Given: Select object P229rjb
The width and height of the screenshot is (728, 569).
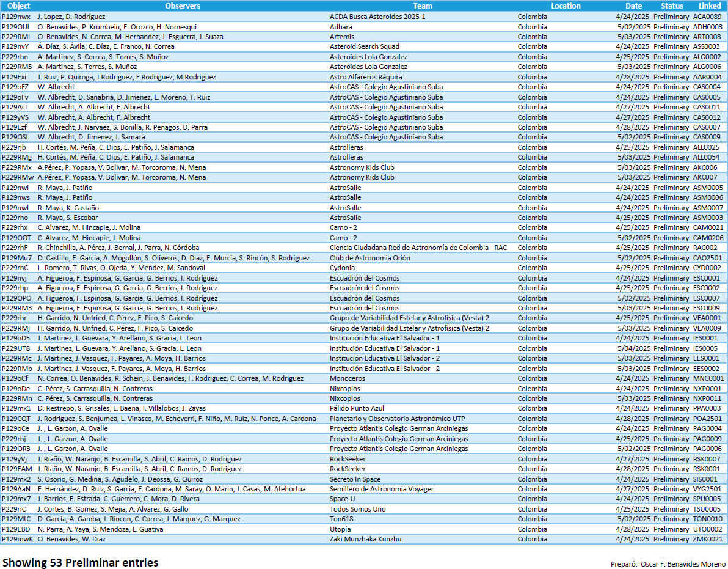Looking at the screenshot, I should click(x=14, y=148).
